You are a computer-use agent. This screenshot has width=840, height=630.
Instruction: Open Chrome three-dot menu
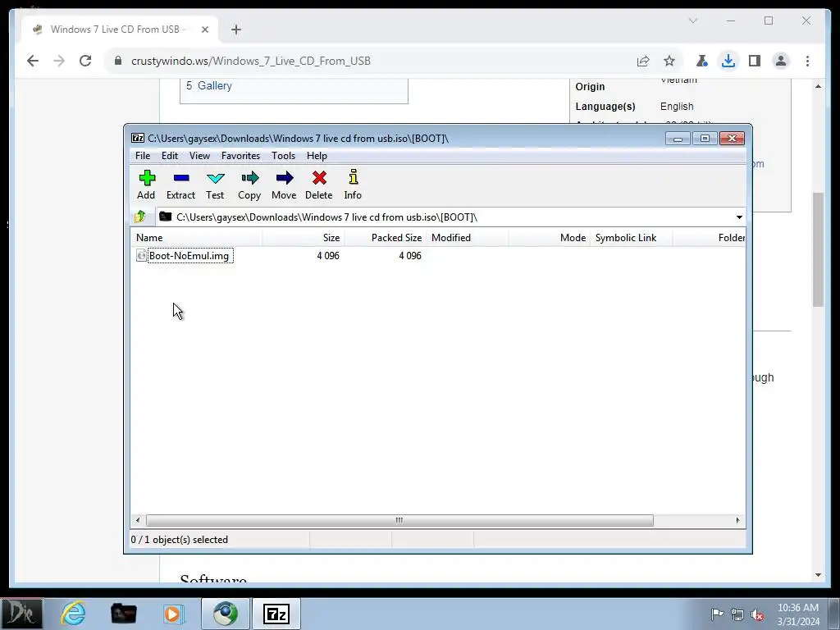[807, 61]
